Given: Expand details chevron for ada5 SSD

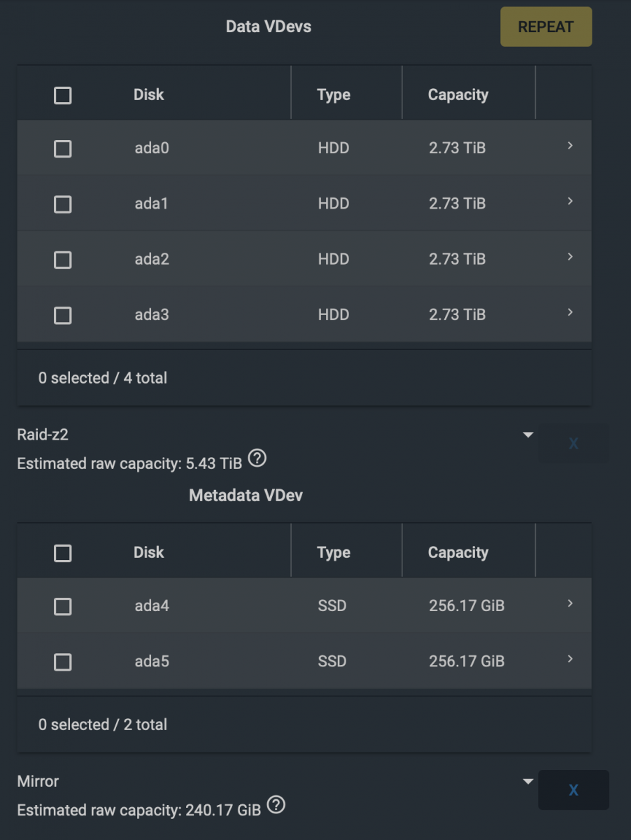Looking at the screenshot, I should pyautogui.click(x=570, y=659).
